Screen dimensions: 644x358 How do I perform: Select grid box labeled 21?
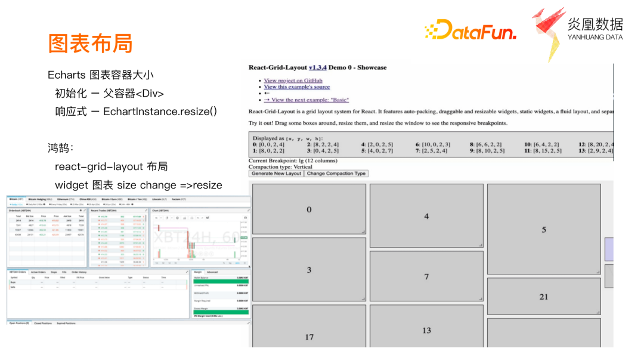coord(544,297)
